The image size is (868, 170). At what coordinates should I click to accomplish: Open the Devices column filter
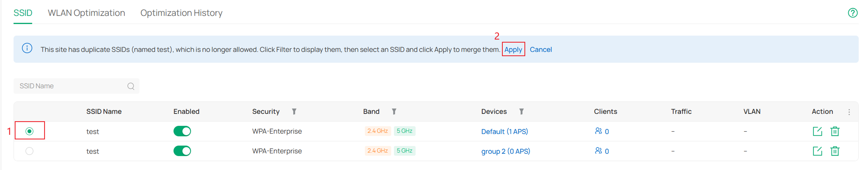(x=521, y=112)
